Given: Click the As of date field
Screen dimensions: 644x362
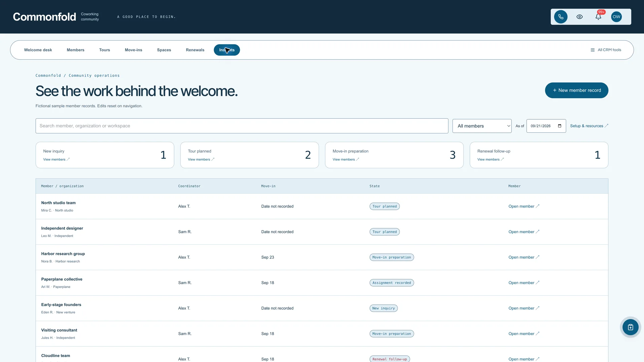Looking at the screenshot, I should pos(546,126).
